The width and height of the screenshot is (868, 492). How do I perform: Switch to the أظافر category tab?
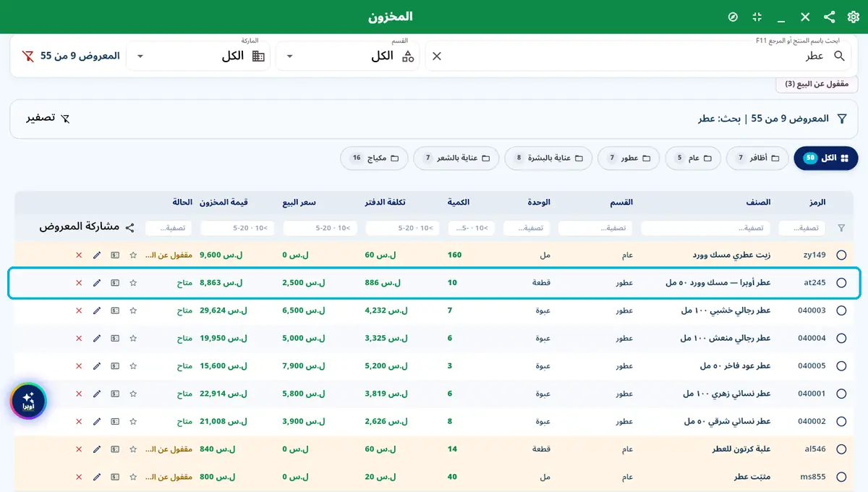tap(757, 158)
